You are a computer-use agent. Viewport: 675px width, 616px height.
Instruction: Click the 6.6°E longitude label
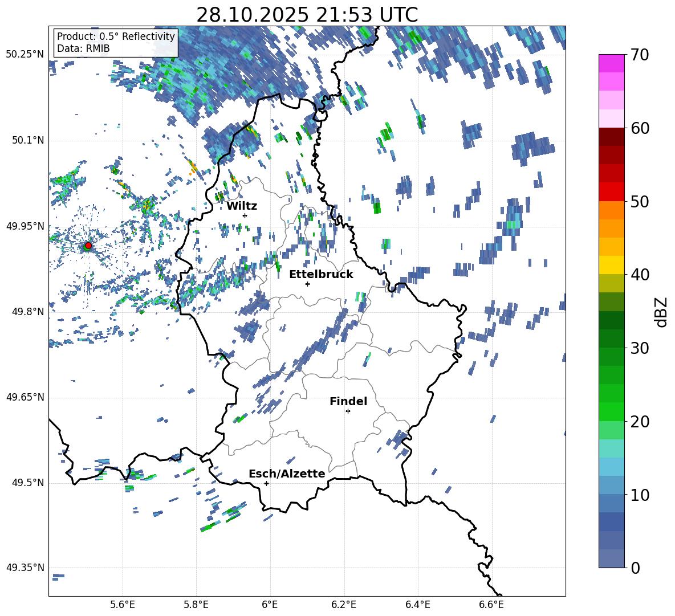[x=491, y=605]
